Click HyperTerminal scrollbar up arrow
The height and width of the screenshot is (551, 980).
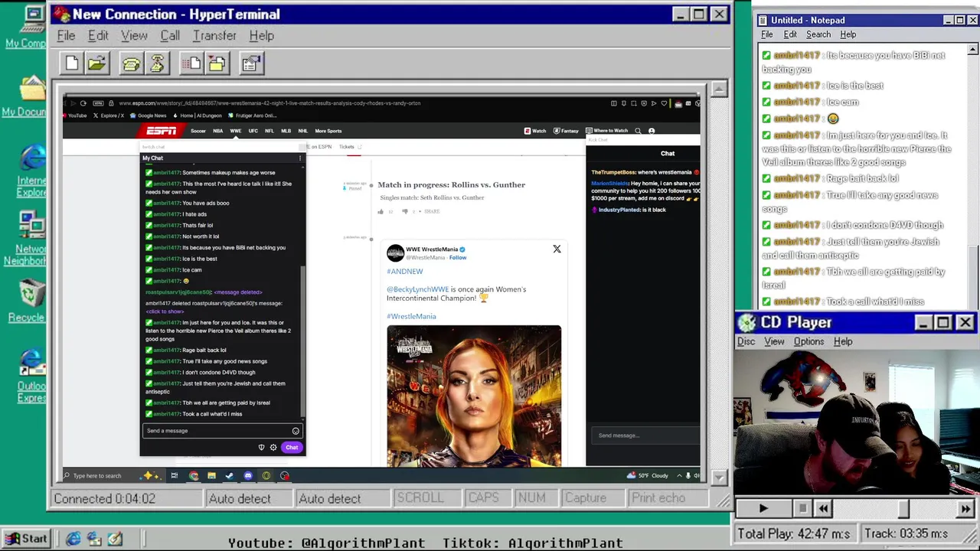(718, 90)
